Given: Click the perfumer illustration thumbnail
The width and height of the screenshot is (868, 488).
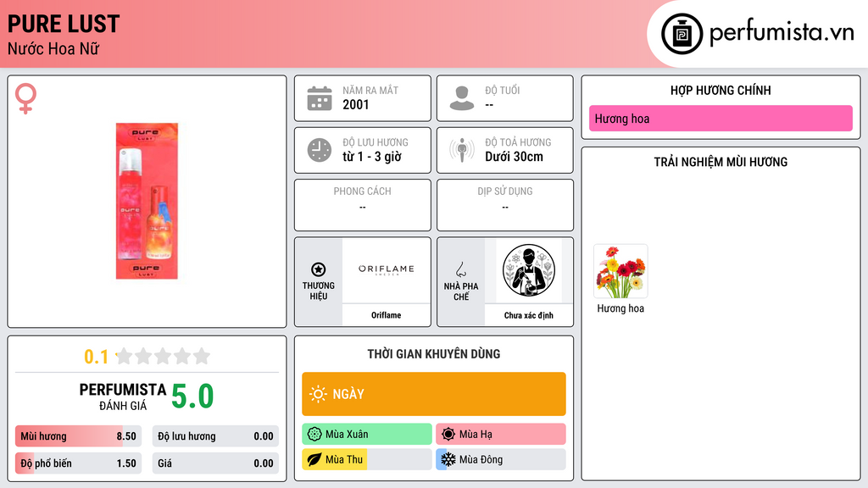Looking at the screenshot, I should (529, 270).
